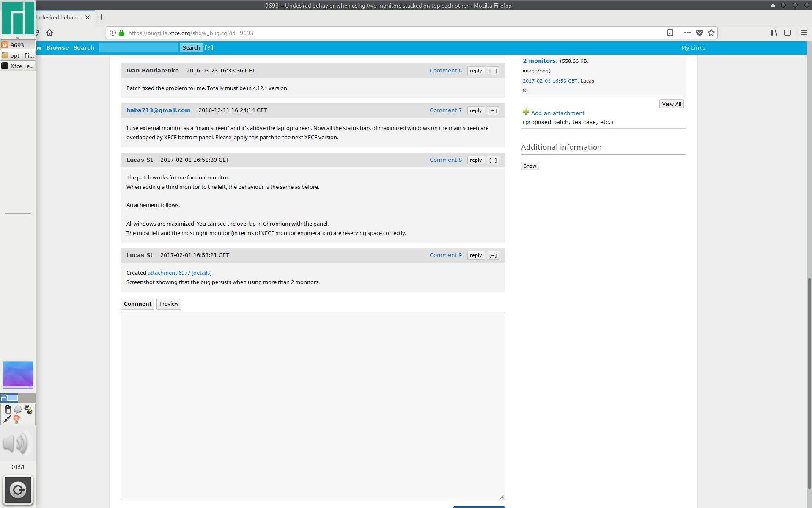Show sidebars icon in toolbar
Screen dimensions: 812x508
click(x=787, y=33)
